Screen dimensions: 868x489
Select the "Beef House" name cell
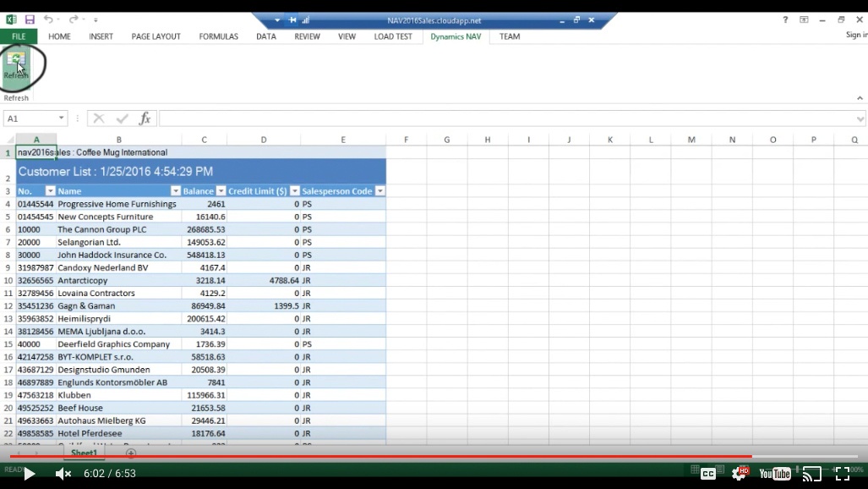coord(119,408)
